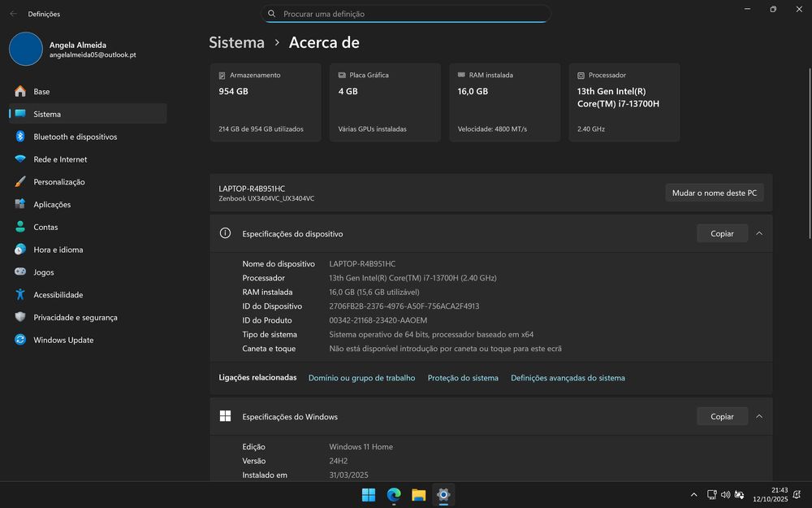Go to Rede e Internet settings
The height and width of the screenshot is (508, 812).
click(x=88, y=159)
